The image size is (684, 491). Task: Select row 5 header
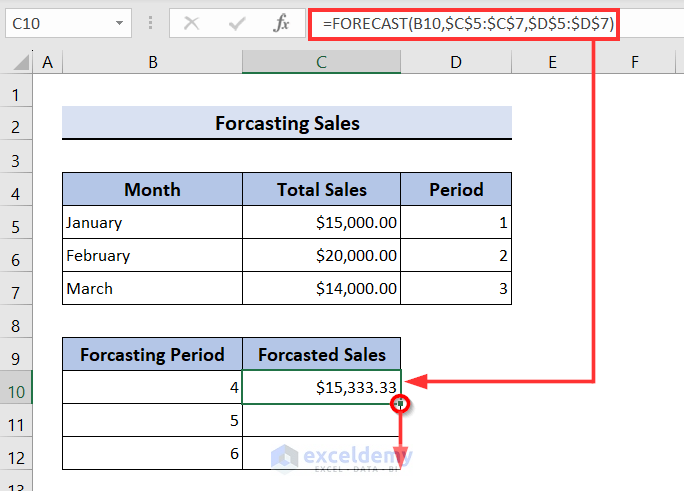tap(16, 223)
